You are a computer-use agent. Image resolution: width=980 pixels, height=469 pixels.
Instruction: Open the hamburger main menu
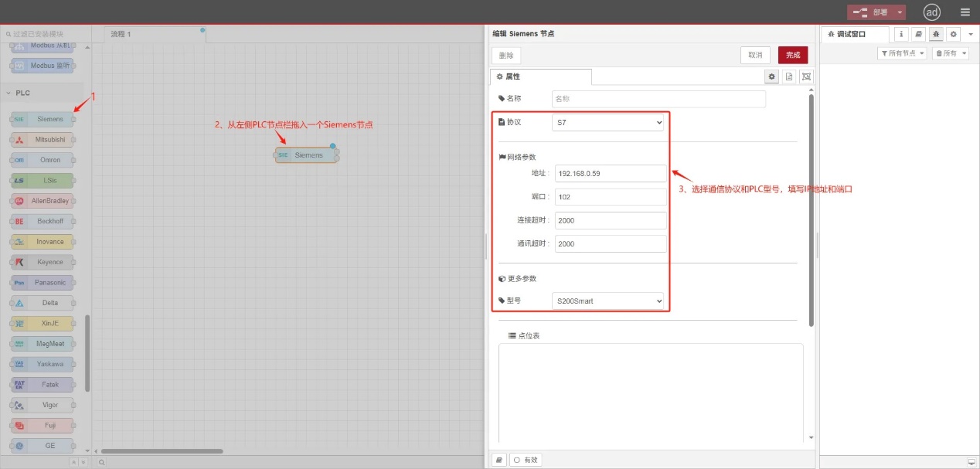[x=965, y=12]
